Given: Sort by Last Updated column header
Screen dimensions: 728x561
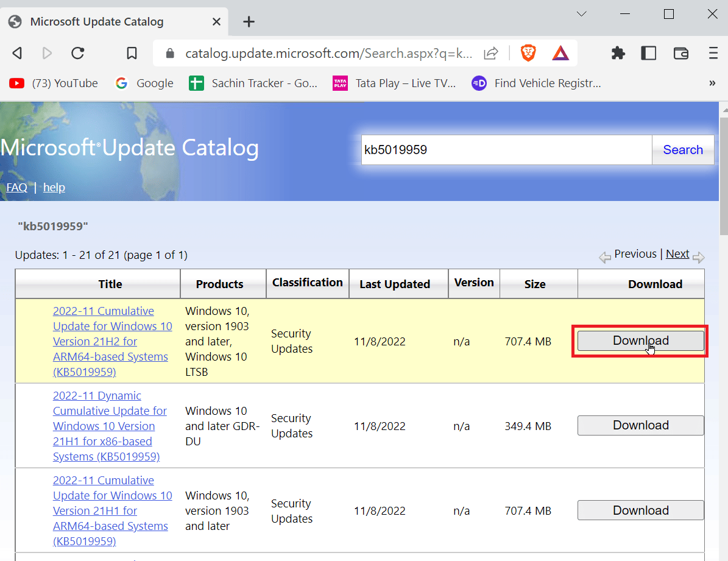Looking at the screenshot, I should 395,284.
